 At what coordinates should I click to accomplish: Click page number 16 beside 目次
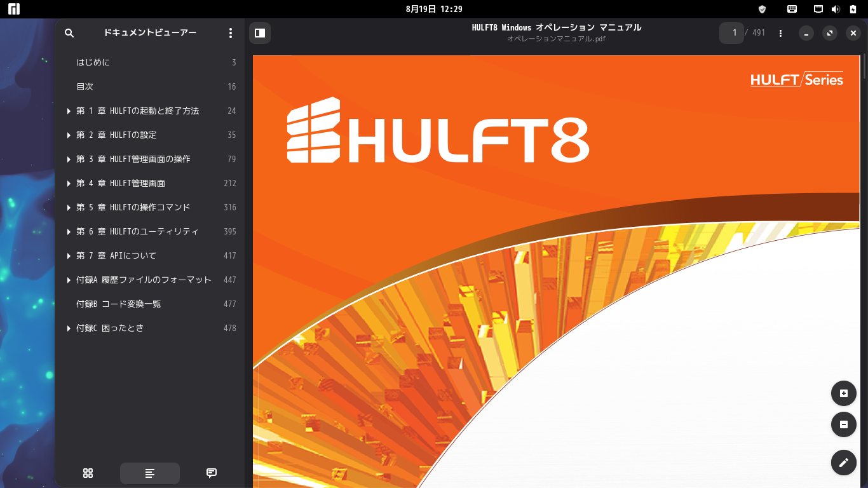[x=232, y=86]
